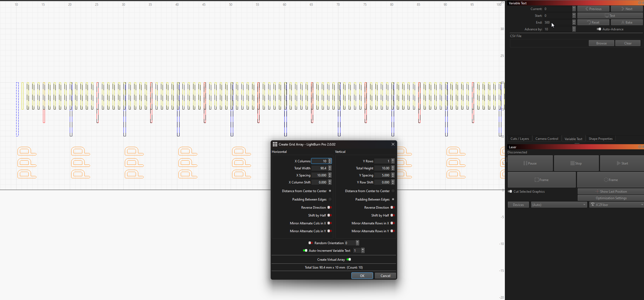644x300 pixels.
Task: Select horizontal Padding Between Edges radio
Action: click(x=330, y=199)
